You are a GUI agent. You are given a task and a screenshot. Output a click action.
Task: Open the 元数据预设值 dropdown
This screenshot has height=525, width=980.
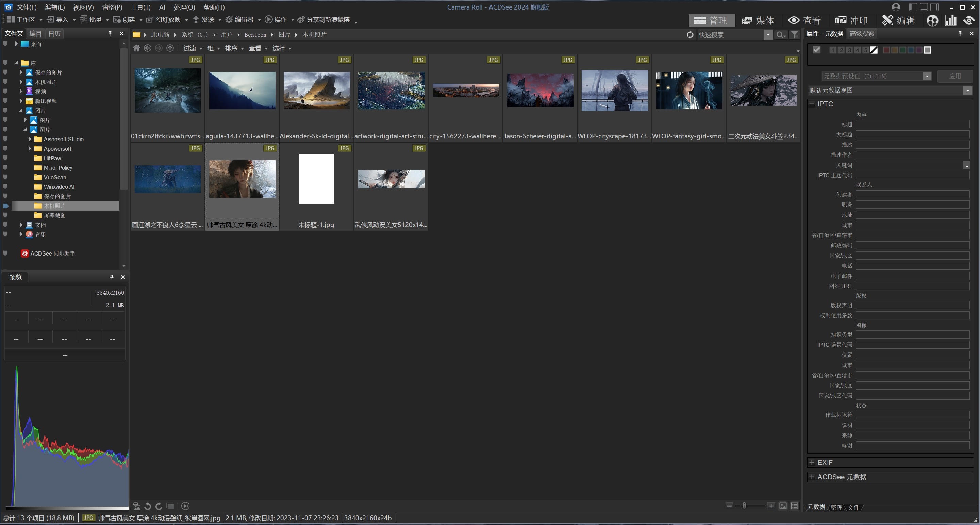coord(927,76)
